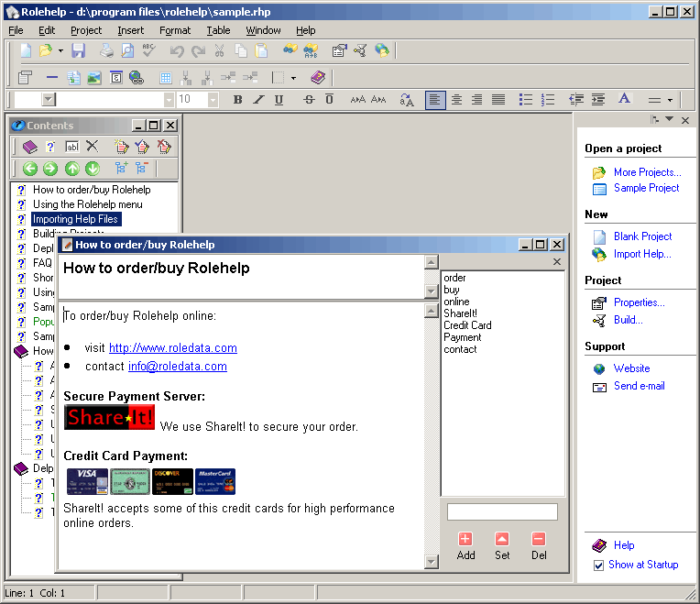The height and width of the screenshot is (604, 700).
Task: Open the font name dropdown
Action: click(169, 100)
